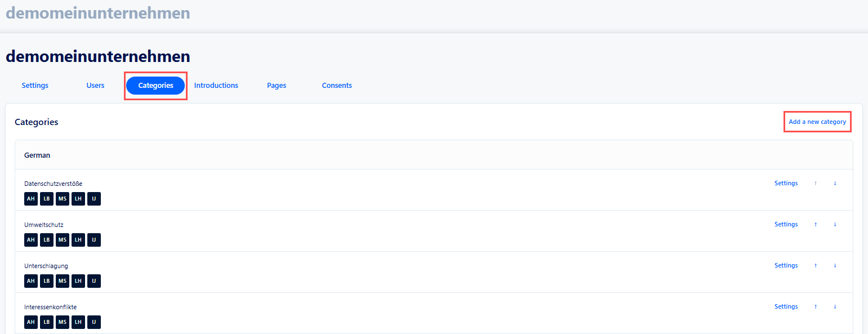Open Settings for Interessenkonflikte category
Screen dimensions: 868x334
786,306
